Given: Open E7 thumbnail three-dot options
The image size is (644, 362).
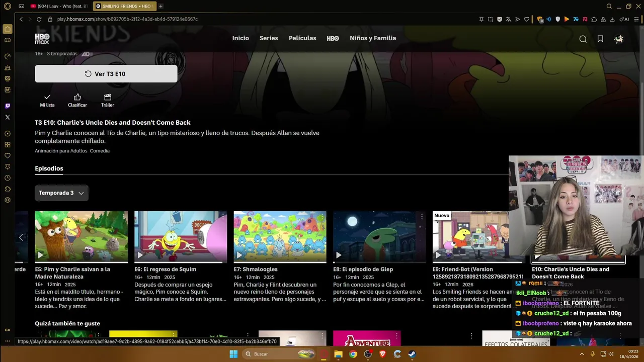Looking at the screenshot, I should (322, 217).
